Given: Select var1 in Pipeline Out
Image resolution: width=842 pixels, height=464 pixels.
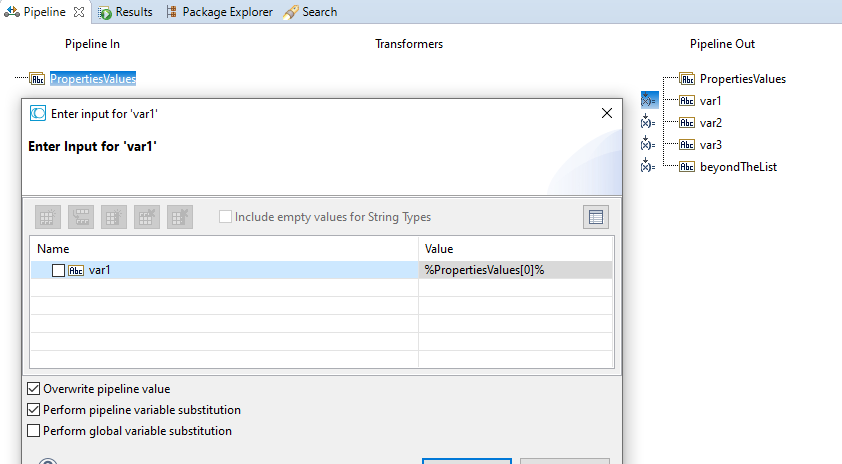Looking at the screenshot, I should tap(710, 101).
